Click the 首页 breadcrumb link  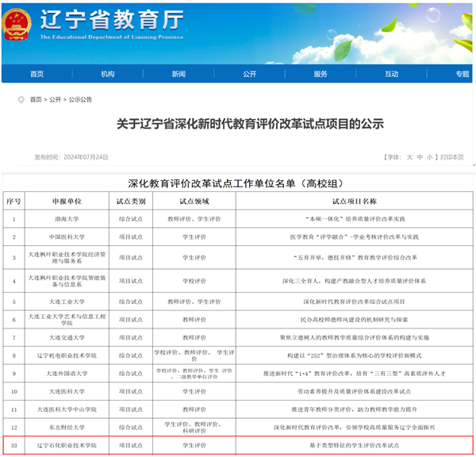pyautogui.click(x=36, y=100)
